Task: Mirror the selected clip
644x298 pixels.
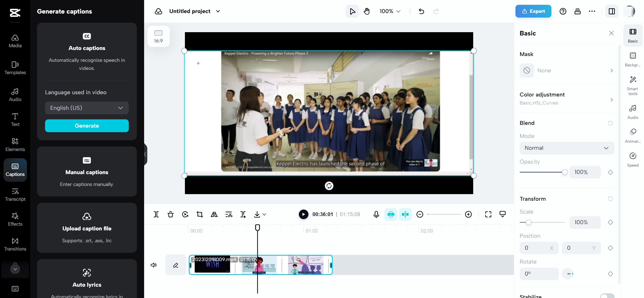Action: 214,214
